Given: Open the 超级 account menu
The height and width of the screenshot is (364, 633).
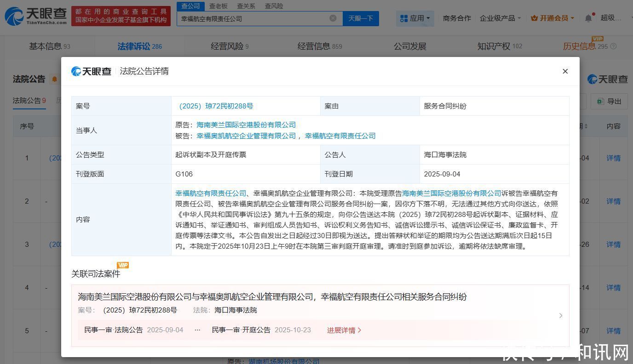Looking at the screenshot, I should coord(611,18).
